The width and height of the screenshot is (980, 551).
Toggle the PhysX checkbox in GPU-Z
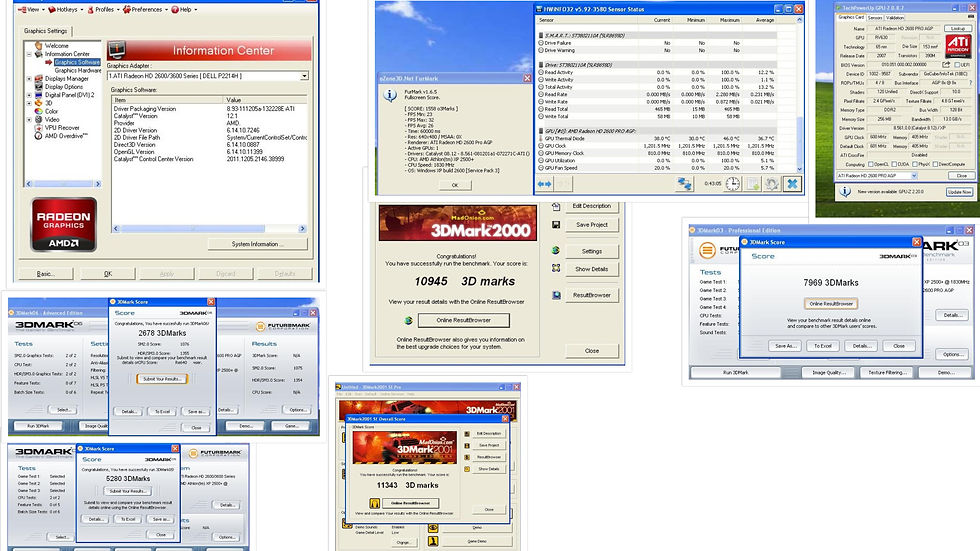point(914,164)
